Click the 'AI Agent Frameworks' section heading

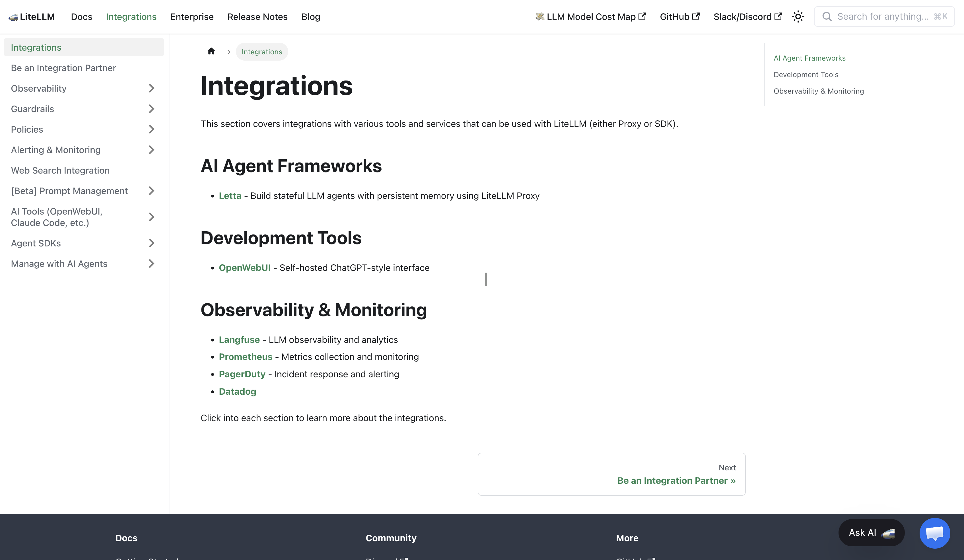[291, 166]
